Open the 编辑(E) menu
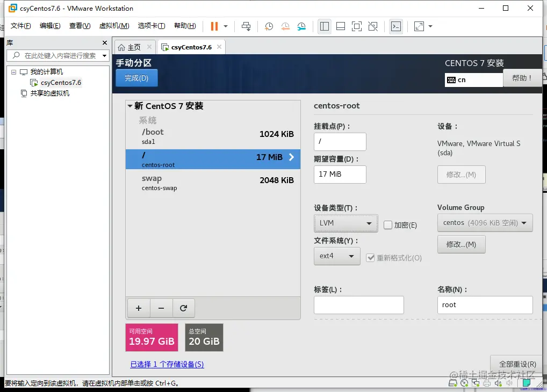The width and height of the screenshot is (547, 392). click(x=50, y=26)
